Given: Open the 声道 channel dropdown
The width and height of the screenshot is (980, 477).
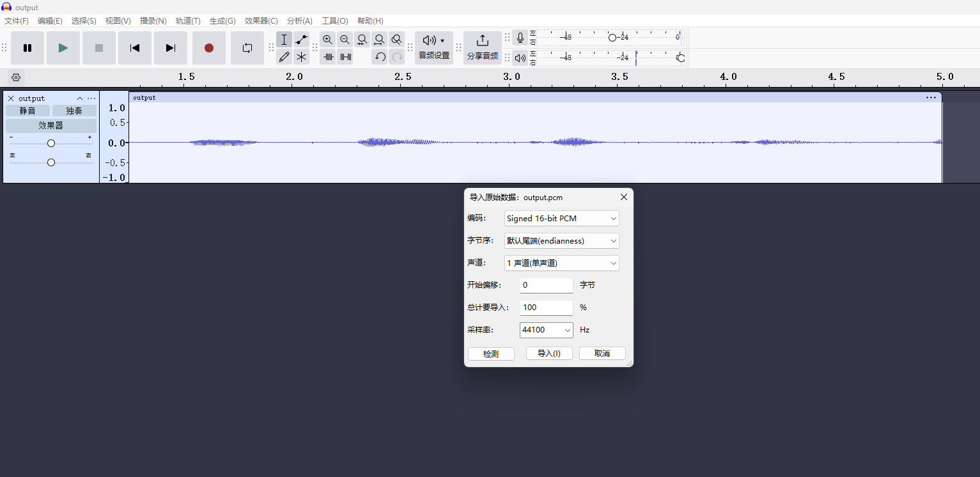Looking at the screenshot, I should tap(561, 263).
